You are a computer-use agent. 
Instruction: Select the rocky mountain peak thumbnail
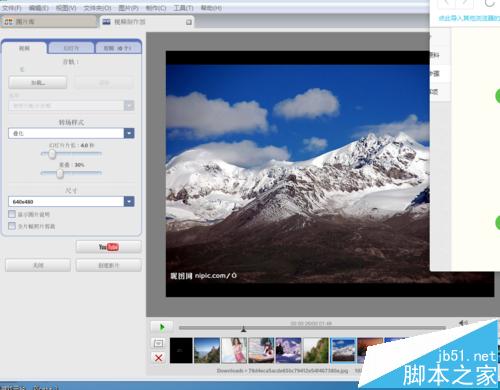click(x=207, y=350)
